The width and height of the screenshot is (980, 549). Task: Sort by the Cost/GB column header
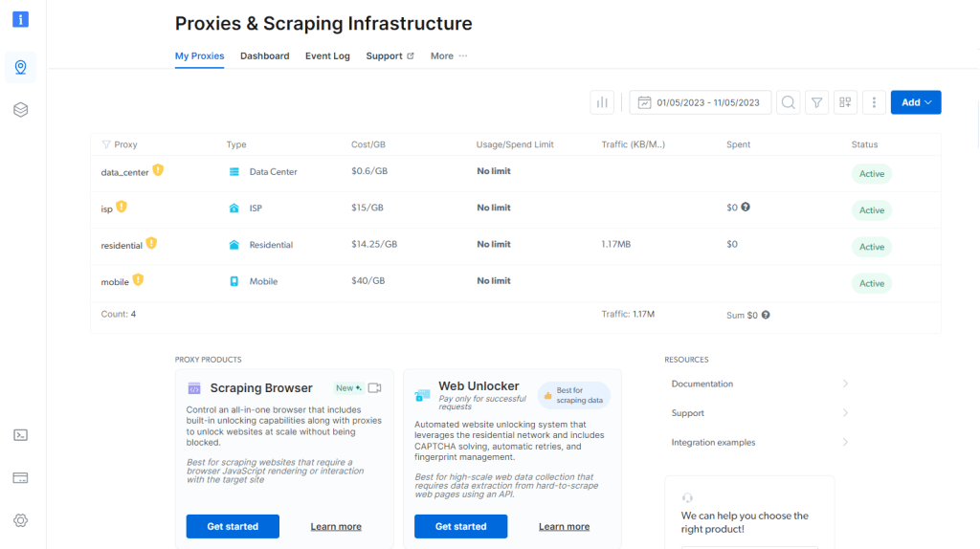pyautogui.click(x=368, y=144)
